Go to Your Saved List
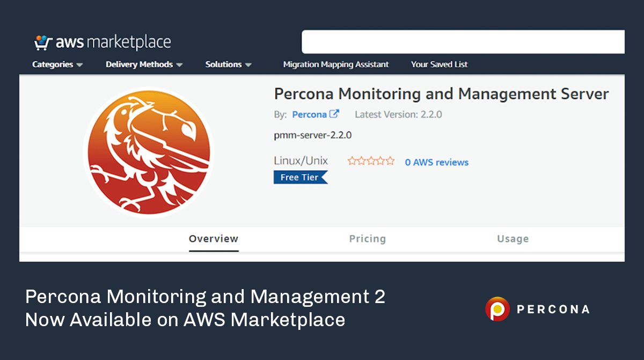The height and width of the screenshot is (360, 644). pos(440,64)
